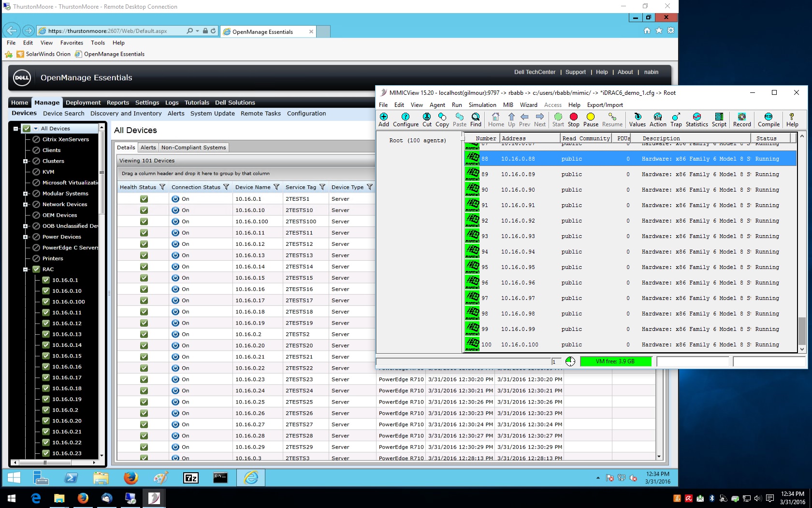Open the Device Type column filter
Screen dimensions: 812x508
[x=370, y=187]
